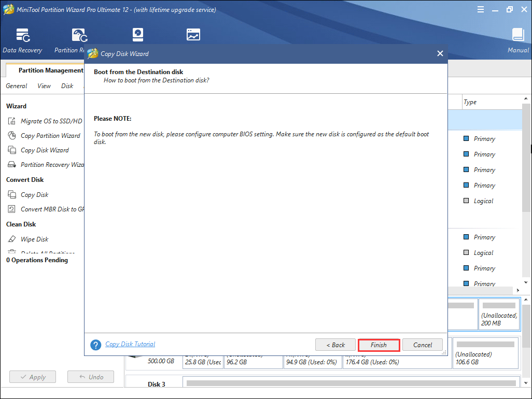Click the Type column header

470,102
